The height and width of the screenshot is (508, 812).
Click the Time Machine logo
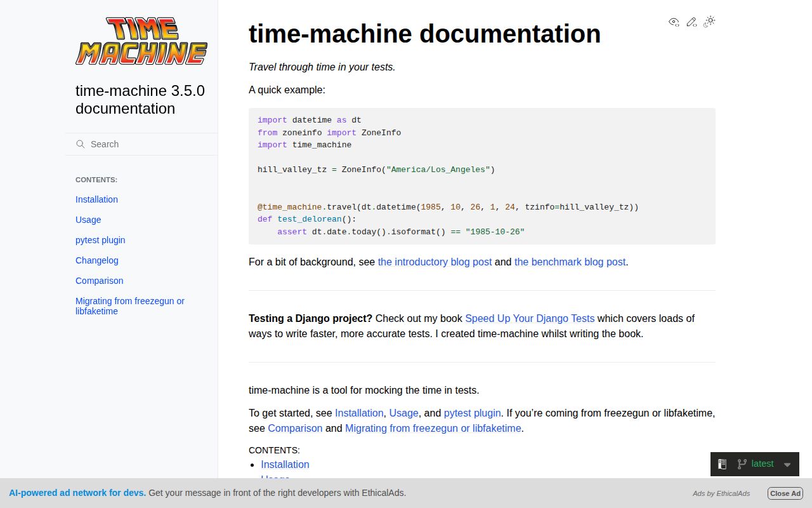click(141, 41)
